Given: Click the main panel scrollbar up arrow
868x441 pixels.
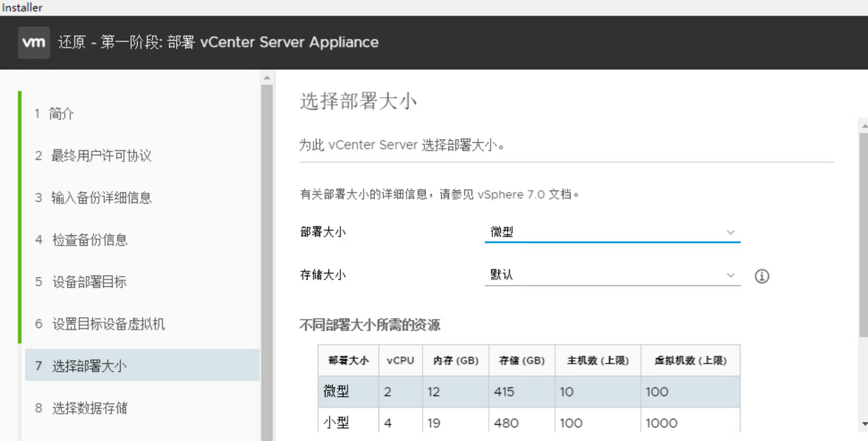Looking at the screenshot, I should pyautogui.click(x=863, y=126).
